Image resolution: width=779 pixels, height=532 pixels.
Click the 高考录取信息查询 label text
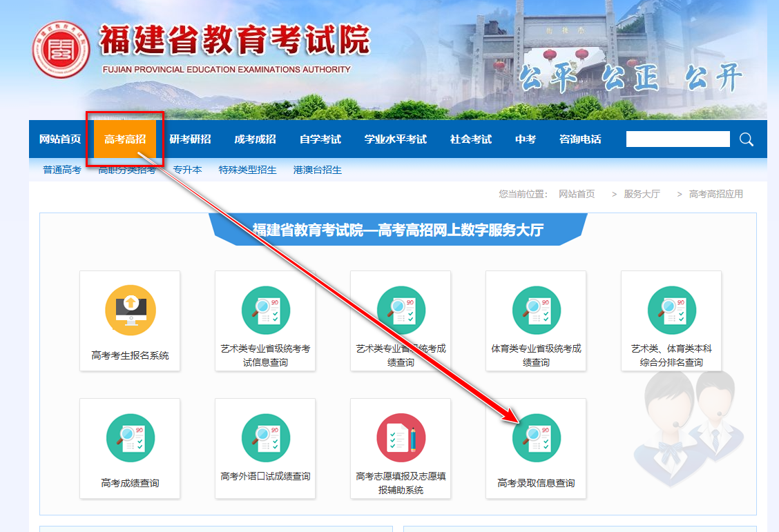[536, 483]
